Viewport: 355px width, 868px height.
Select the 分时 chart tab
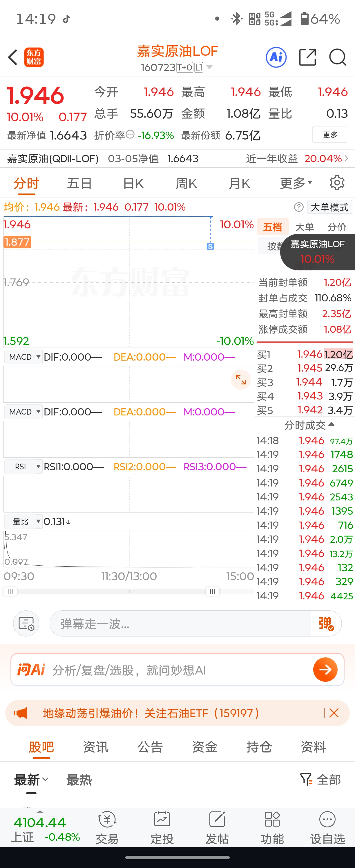pos(26,183)
